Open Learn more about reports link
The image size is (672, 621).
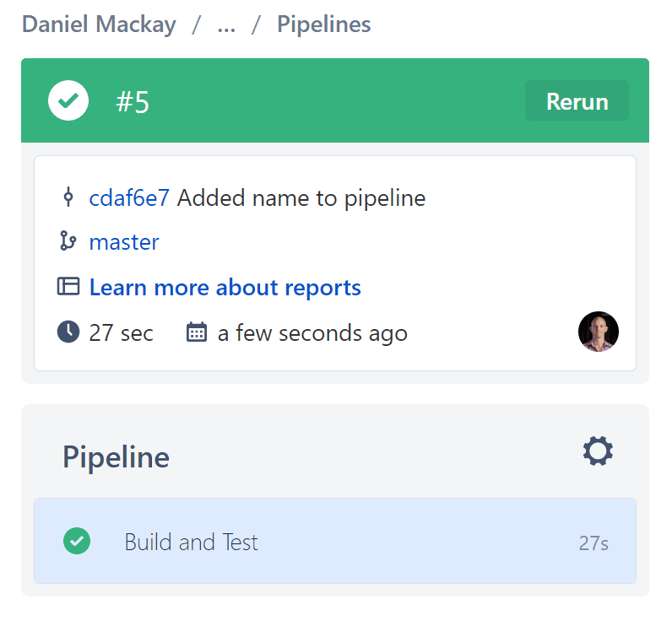pyautogui.click(x=225, y=287)
